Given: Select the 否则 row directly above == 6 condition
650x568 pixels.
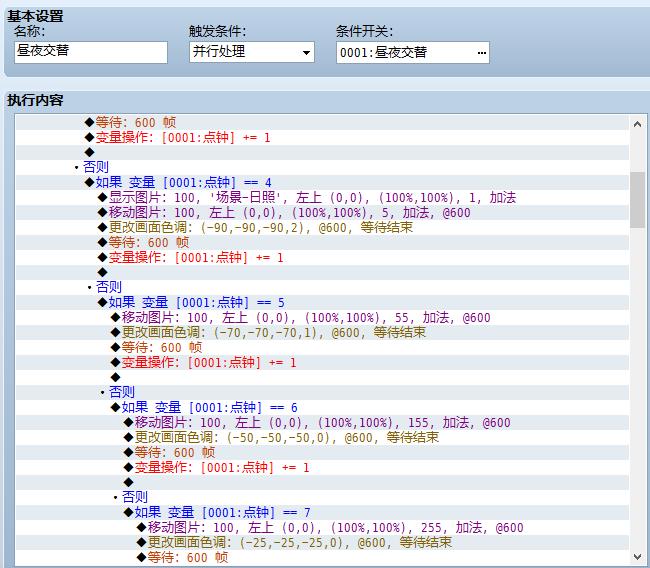Looking at the screenshot, I should tap(322, 392).
